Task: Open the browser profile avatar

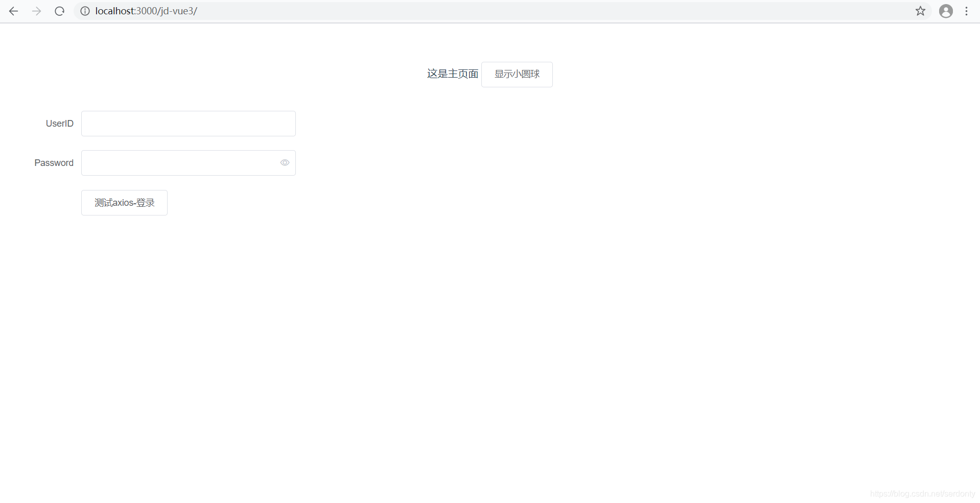Action: pos(946,11)
